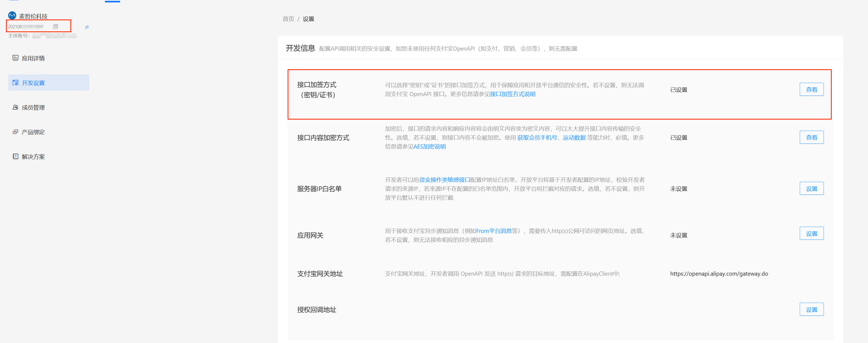The width and height of the screenshot is (868, 343).
Task: Copy the app ID with the copy icon
Action: 55,27
